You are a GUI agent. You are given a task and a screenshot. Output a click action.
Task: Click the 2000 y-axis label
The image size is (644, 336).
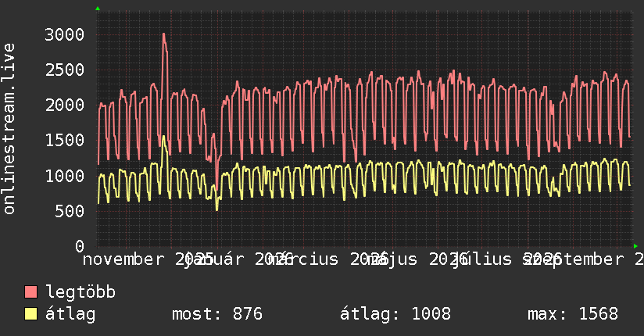pyautogui.click(x=65, y=105)
